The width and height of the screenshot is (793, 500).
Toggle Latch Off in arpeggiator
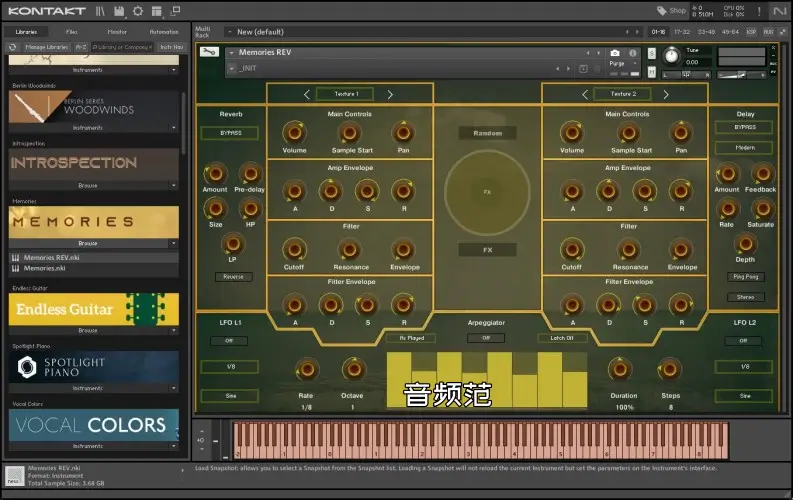(x=562, y=338)
